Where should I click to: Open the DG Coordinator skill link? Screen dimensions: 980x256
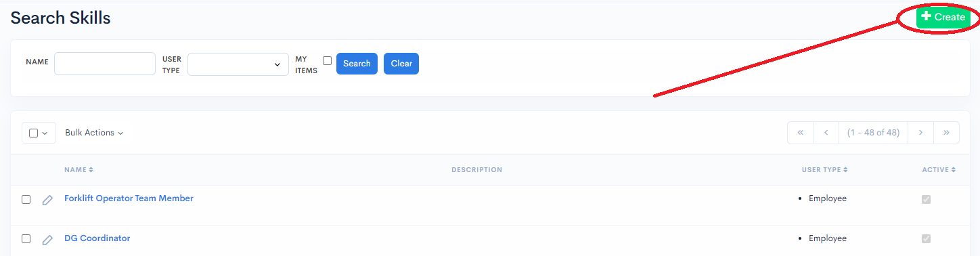pyautogui.click(x=97, y=238)
